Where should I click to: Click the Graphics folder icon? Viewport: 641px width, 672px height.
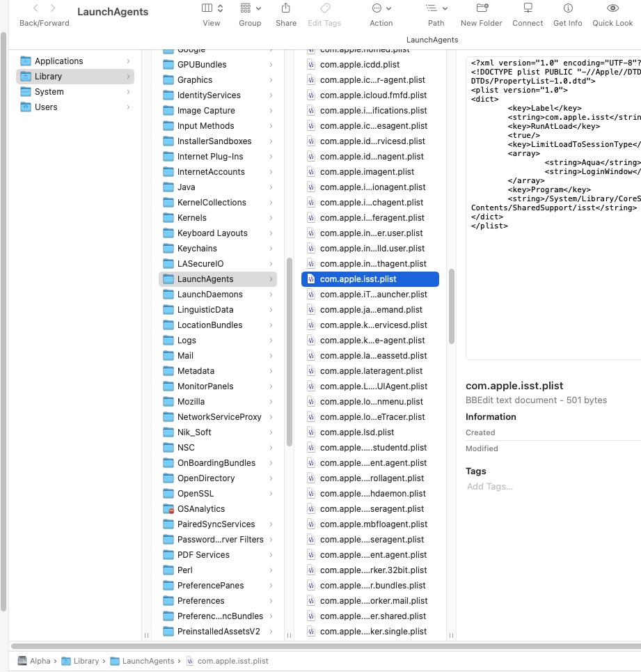168,80
